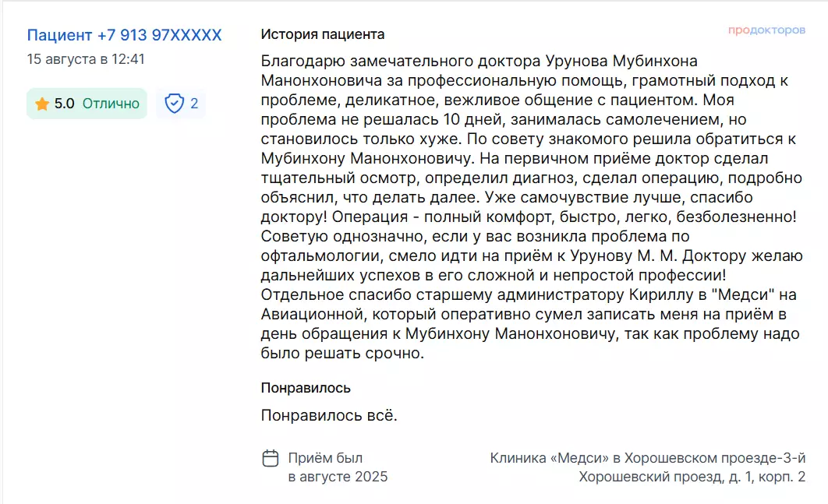Click the "в августе 2025" appointment date
The width and height of the screenshot is (828, 504).
pos(338,477)
